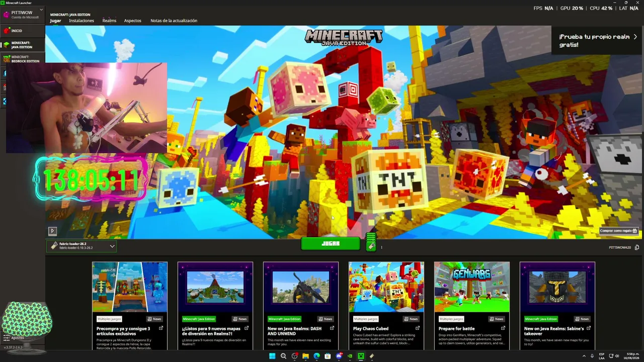This screenshot has height=362, width=644.
Task: Copy the PITTIWOW420 username icon
Action: coord(637,247)
